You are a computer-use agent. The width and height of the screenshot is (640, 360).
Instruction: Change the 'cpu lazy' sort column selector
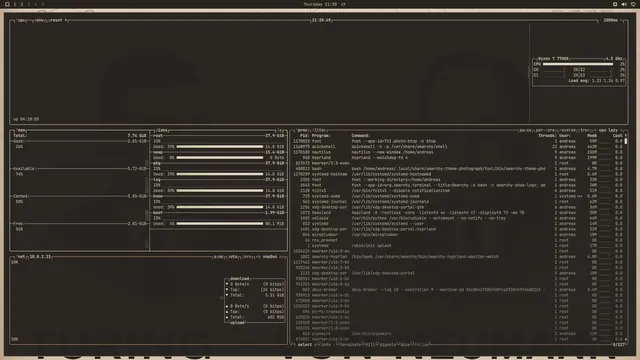(608, 130)
